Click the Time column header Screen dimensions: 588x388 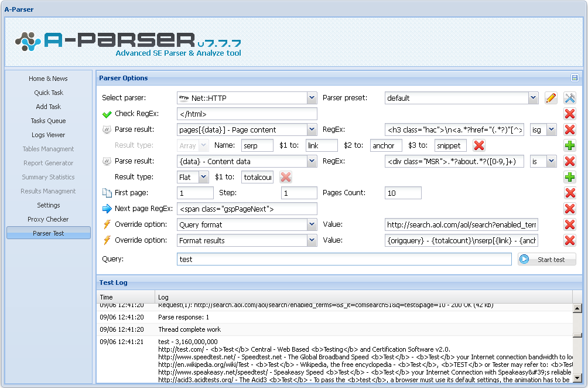click(x=126, y=297)
